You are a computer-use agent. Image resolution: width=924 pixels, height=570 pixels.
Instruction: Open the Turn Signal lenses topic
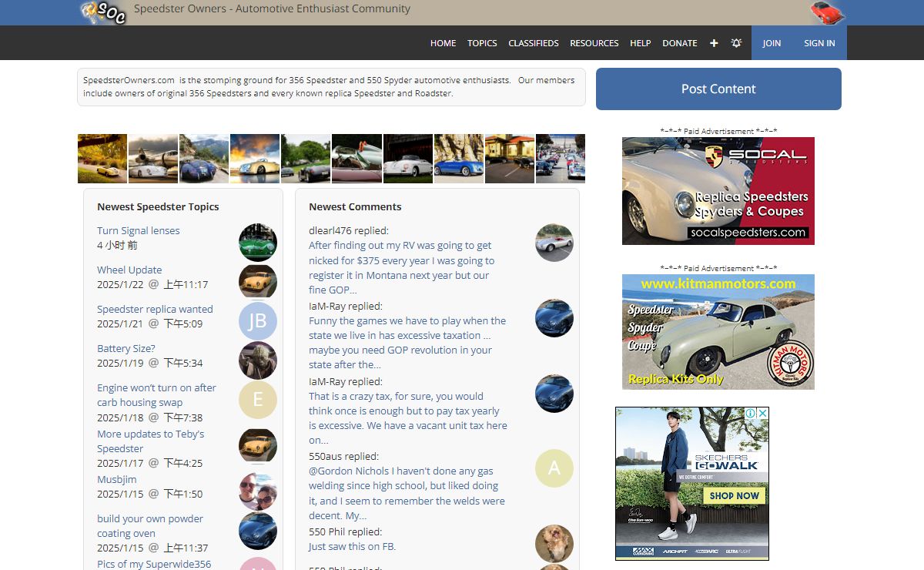pyautogui.click(x=139, y=230)
